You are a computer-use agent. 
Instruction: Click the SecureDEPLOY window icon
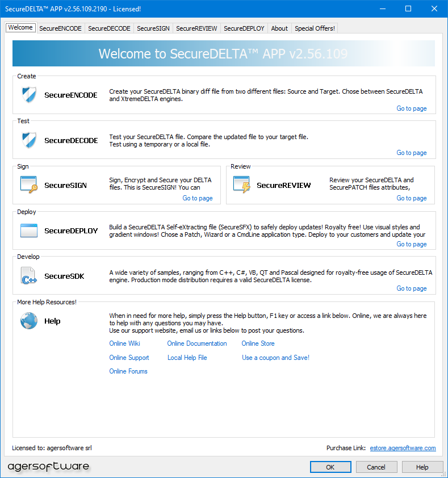coord(29,230)
